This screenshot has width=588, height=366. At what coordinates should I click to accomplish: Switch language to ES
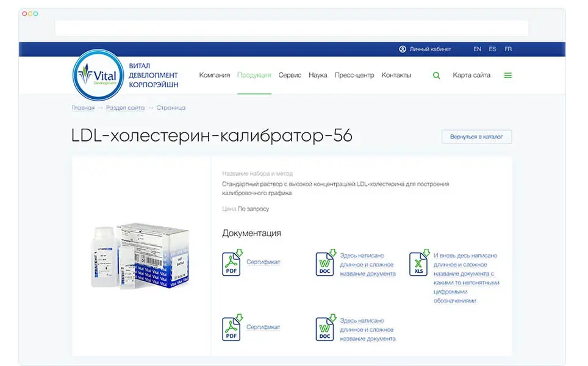tap(492, 49)
